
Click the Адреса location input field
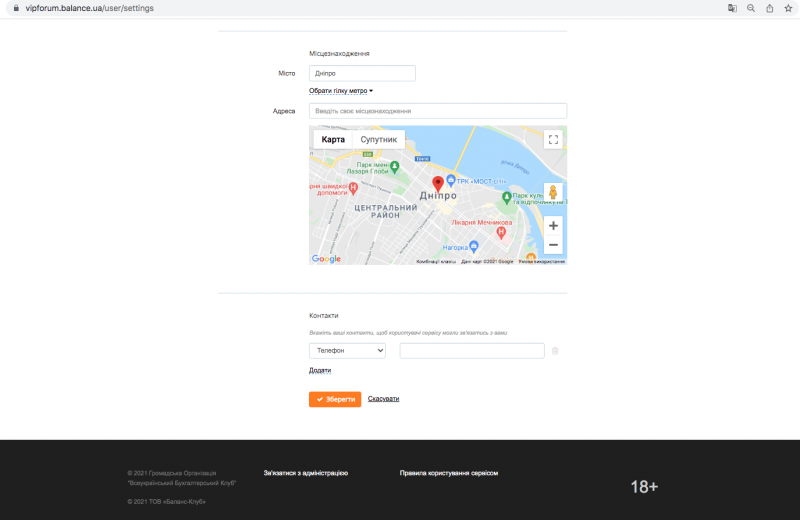click(x=438, y=111)
